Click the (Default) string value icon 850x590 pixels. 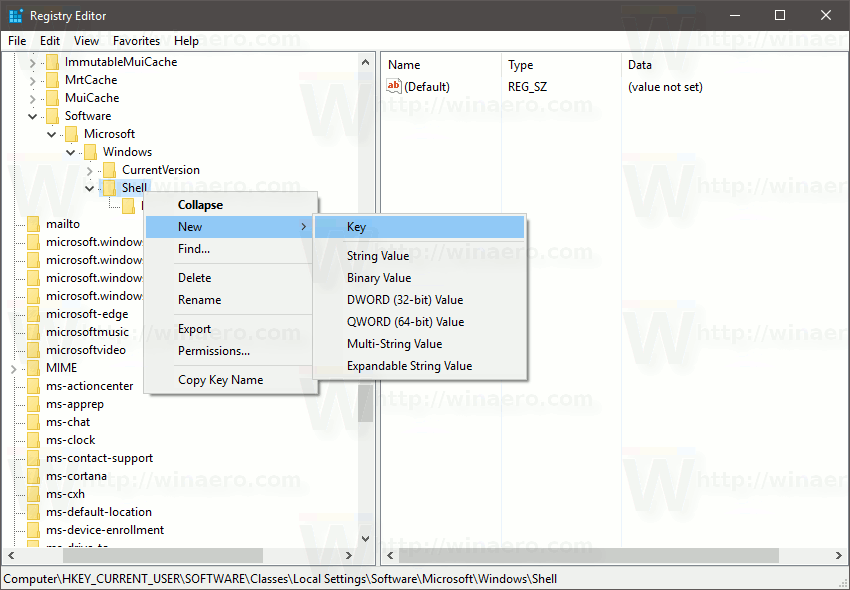pos(393,86)
